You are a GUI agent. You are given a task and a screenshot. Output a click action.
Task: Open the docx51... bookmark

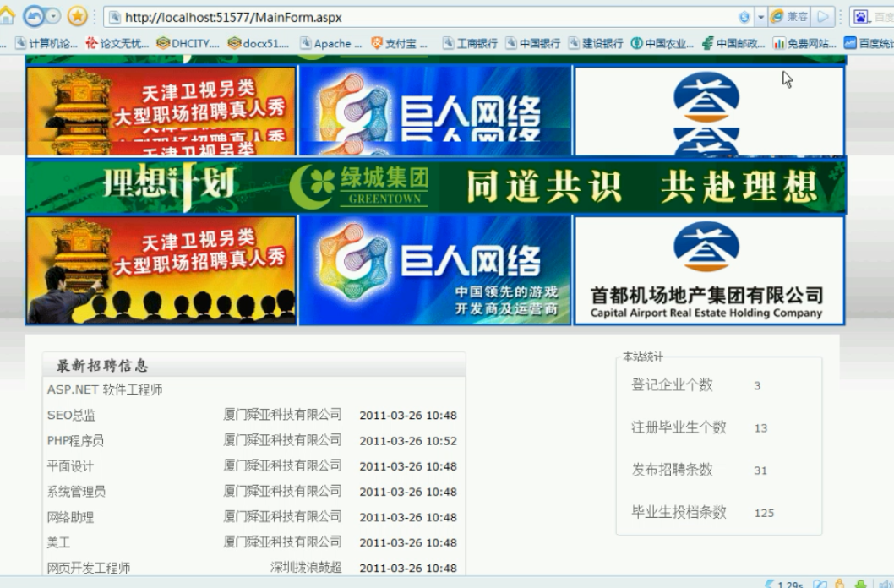(x=259, y=43)
